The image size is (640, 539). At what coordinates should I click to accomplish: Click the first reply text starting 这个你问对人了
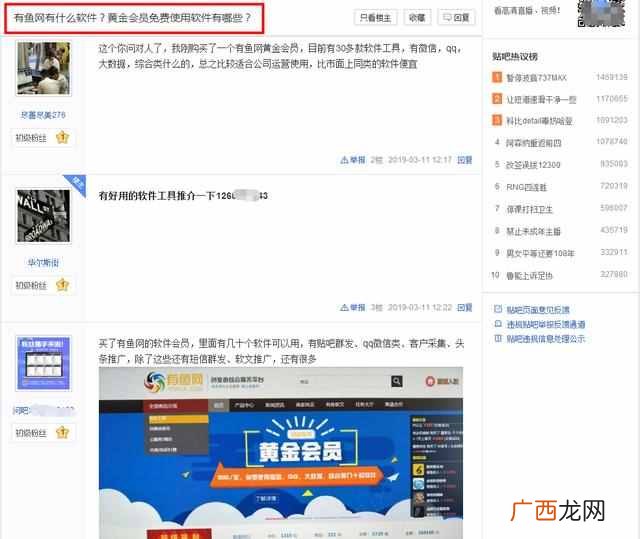click(280, 56)
